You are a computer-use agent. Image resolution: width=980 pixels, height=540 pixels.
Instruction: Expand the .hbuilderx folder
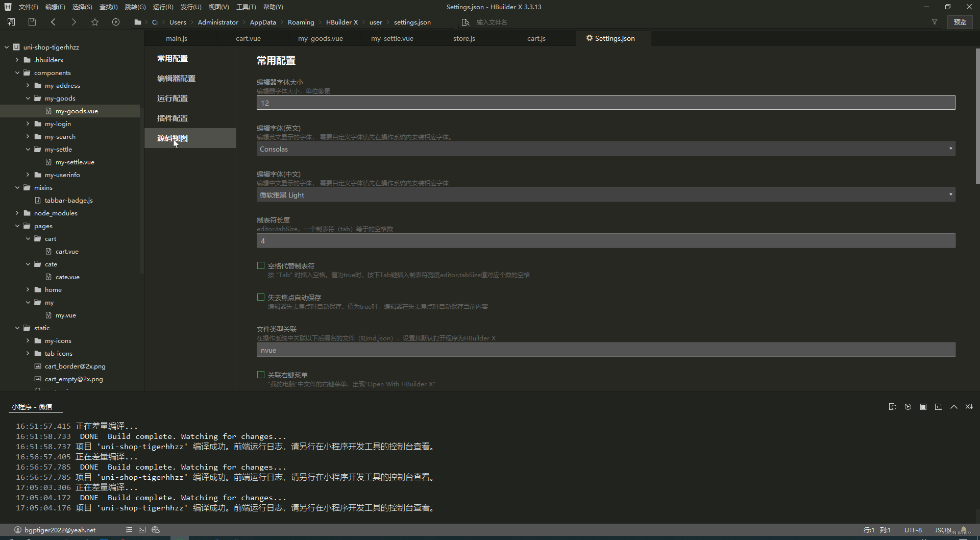tap(17, 60)
